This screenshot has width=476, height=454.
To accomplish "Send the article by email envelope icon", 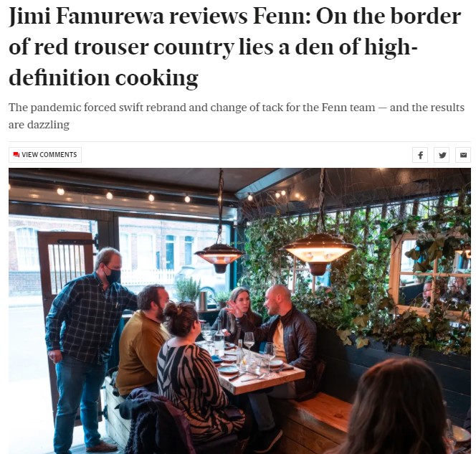I will [x=463, y=155].
